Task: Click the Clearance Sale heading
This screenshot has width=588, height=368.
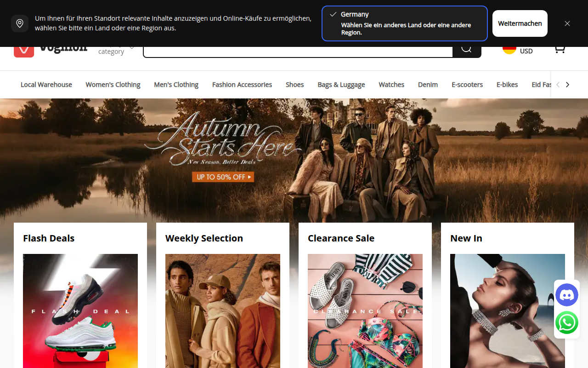Action: 341,238
